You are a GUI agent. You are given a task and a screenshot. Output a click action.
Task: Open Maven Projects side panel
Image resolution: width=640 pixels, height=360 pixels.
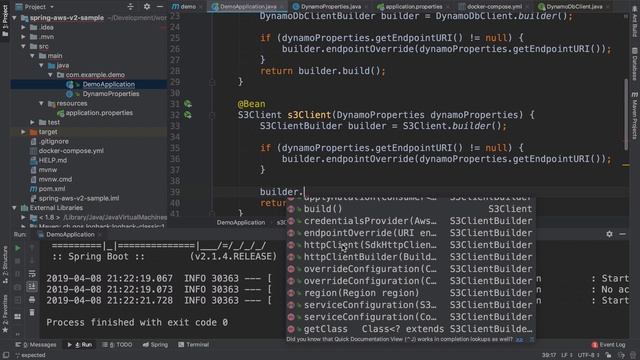coord(635,116)
